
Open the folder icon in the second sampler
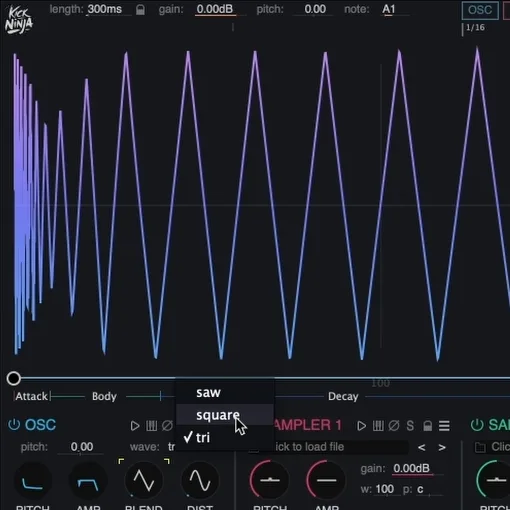click(x=480, y=447)
